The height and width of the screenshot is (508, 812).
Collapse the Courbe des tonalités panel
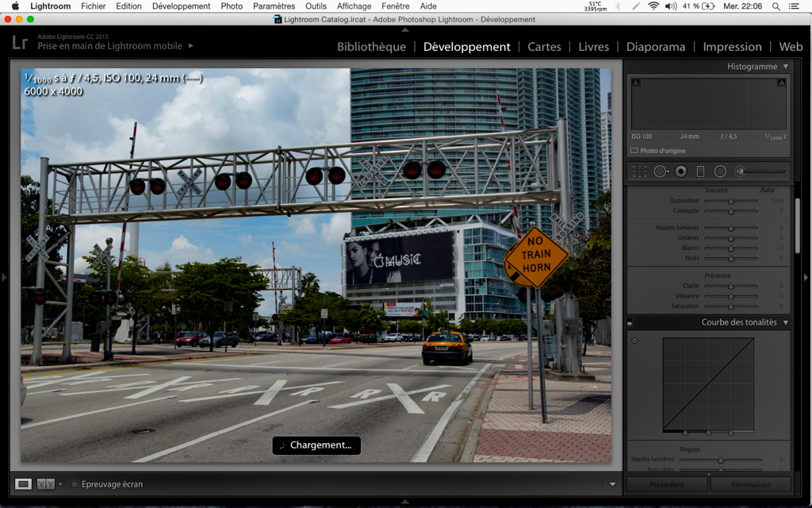point(785,323)
